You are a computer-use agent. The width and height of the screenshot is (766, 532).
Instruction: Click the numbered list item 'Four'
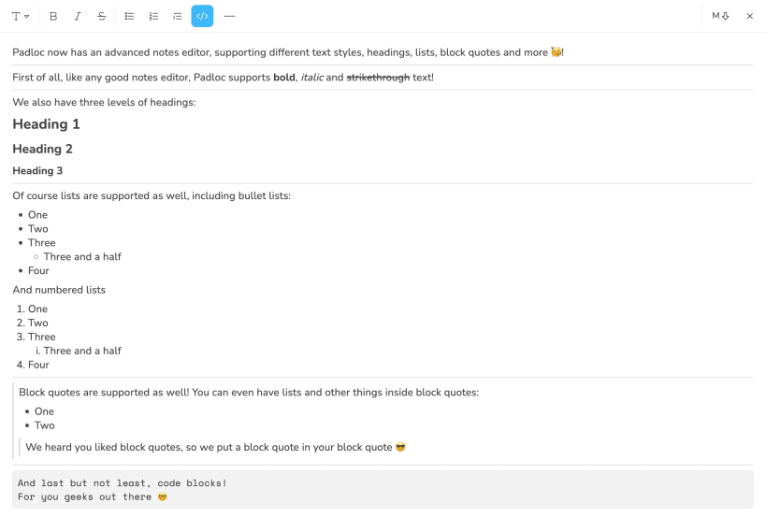point(38,365)
